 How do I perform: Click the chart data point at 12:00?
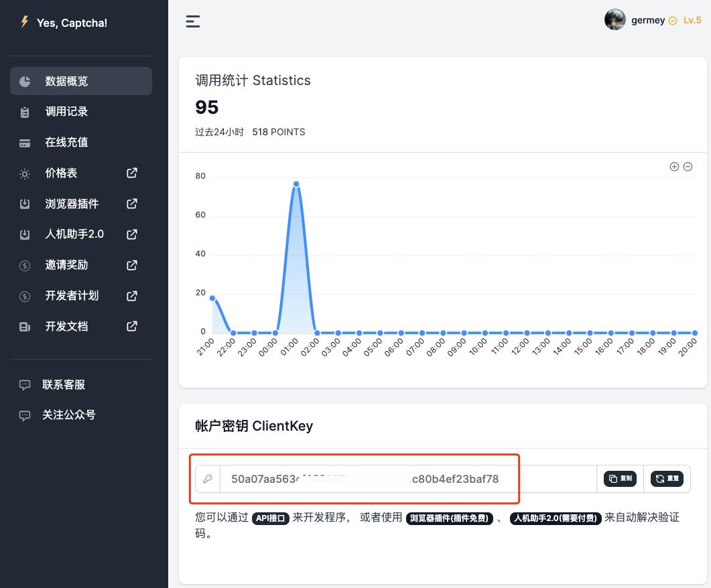(527, 333)
